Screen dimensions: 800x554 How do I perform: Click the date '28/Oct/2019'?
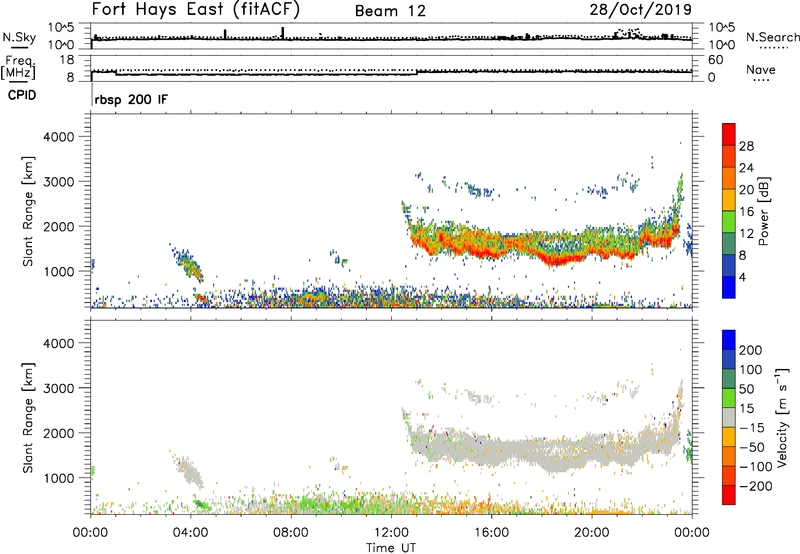point(641,10)
